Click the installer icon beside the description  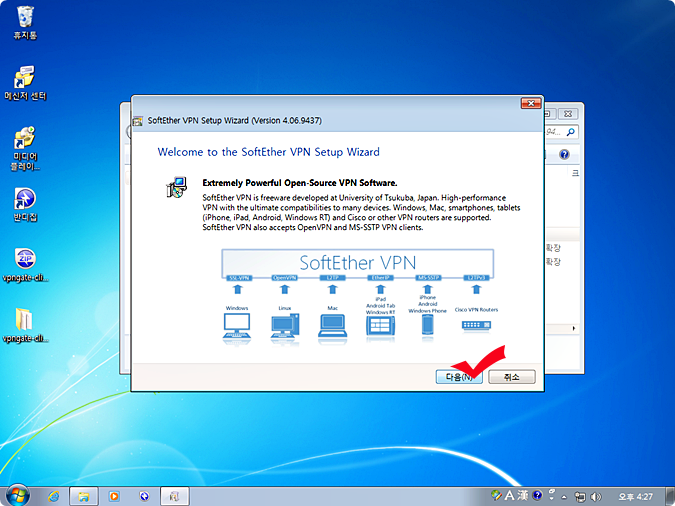coord(176,187)
